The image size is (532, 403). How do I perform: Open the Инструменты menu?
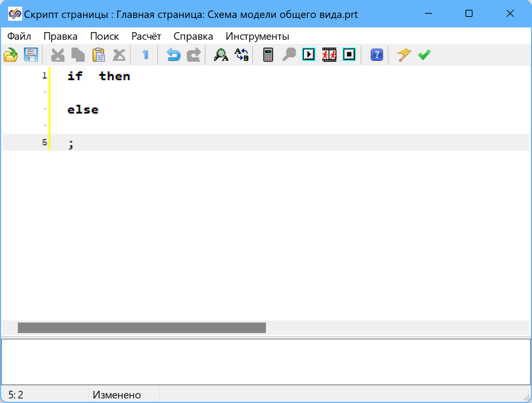(257, 36)
